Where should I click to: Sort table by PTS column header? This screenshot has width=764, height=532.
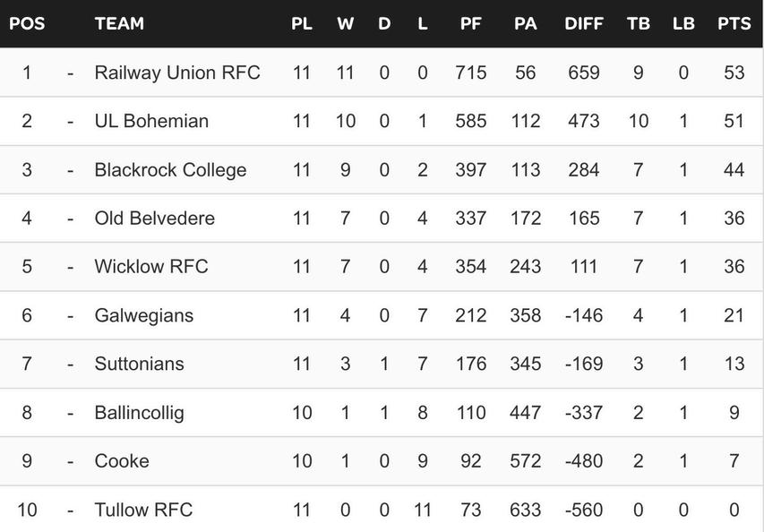point(734,24)
